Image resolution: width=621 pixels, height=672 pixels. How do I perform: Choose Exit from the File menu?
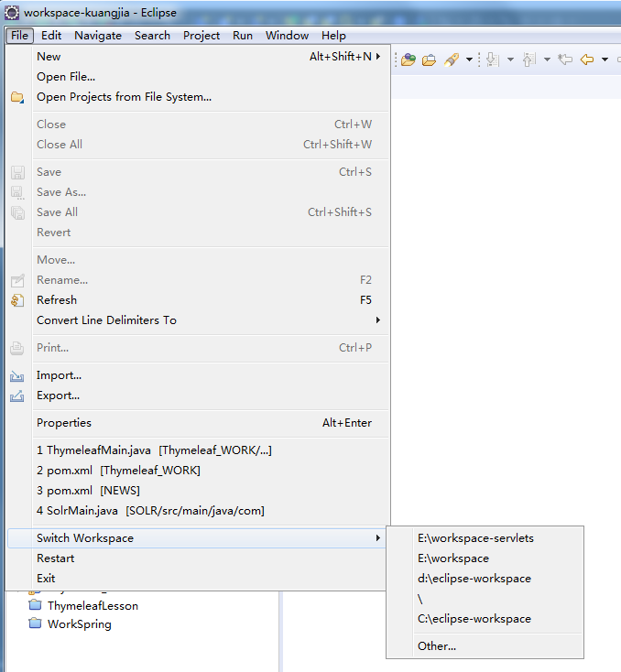[197, 578]
